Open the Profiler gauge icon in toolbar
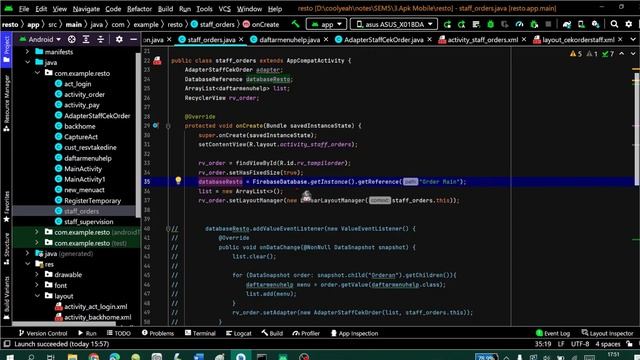 (x=519, y=24)
